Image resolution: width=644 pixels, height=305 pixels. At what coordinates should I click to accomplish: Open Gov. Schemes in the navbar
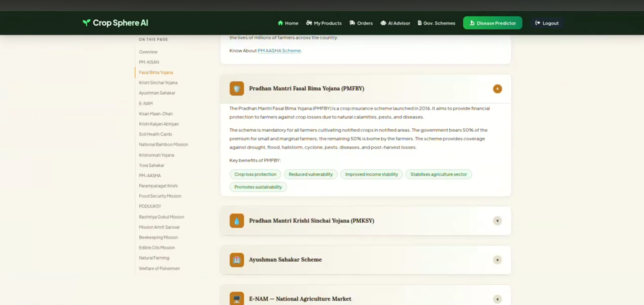[x=436, y=23]
